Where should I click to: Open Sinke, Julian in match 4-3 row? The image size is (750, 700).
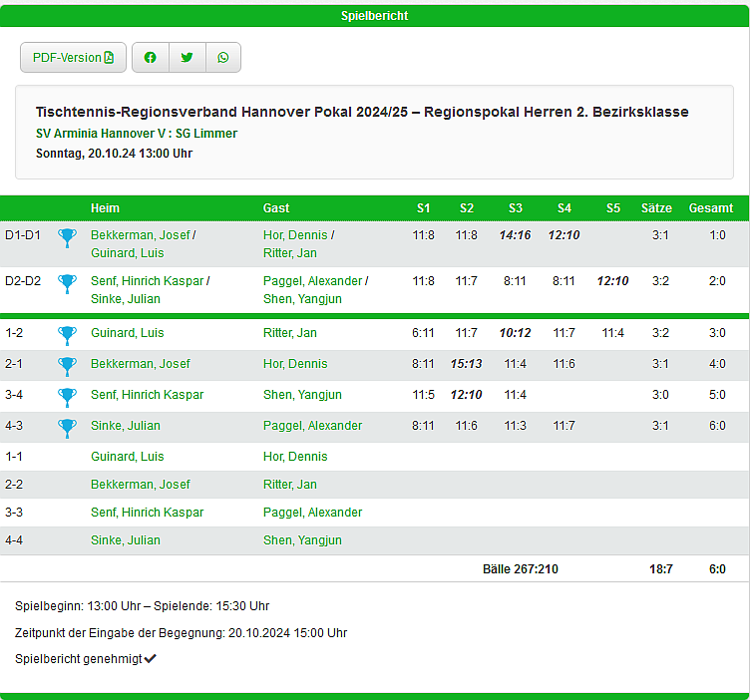(x=126, y=426)
